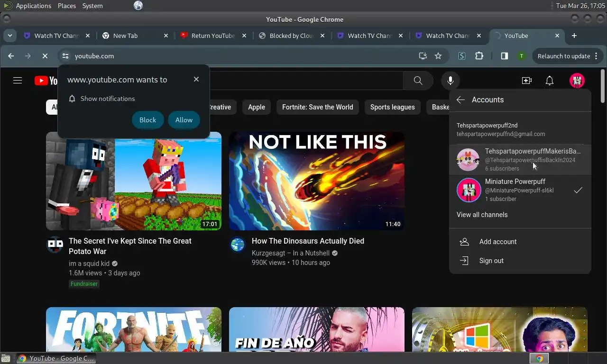Start voice search with microphone icon
Screen dimensions: 607x364
tap(451, 81)
